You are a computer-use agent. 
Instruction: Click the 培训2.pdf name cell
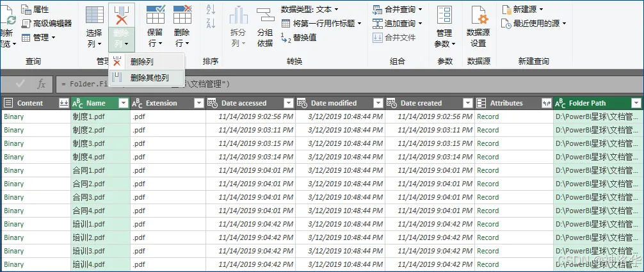coord(101,237)
